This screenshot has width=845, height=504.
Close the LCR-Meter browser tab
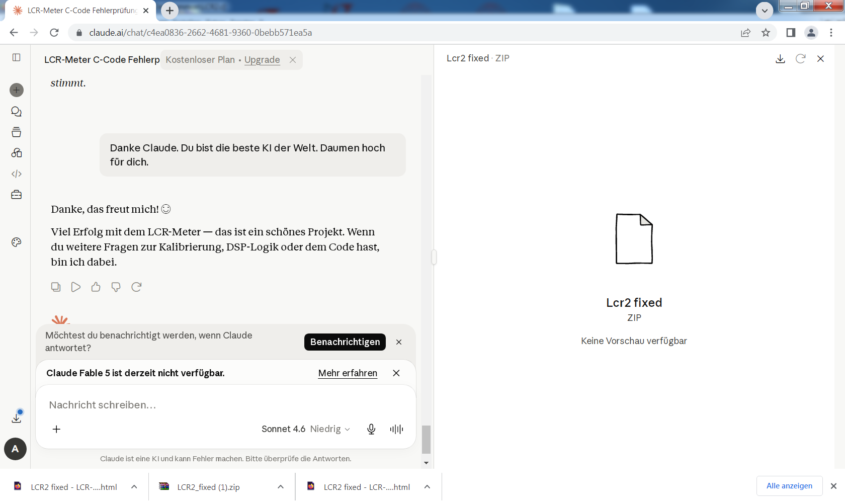click(146, 11)
